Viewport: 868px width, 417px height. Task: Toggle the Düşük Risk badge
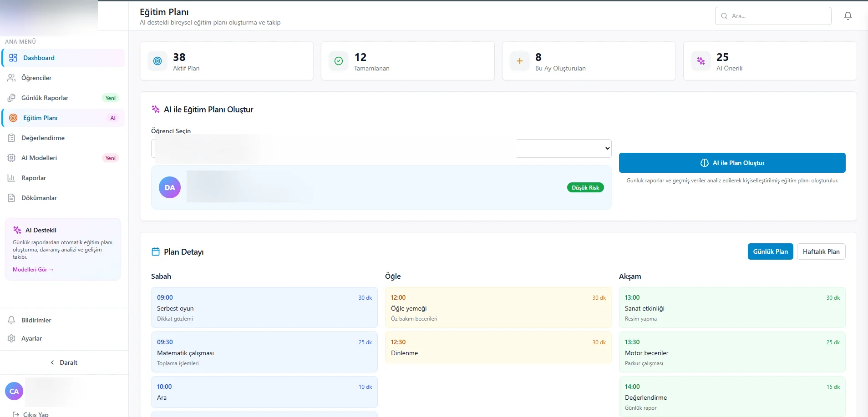585,187
